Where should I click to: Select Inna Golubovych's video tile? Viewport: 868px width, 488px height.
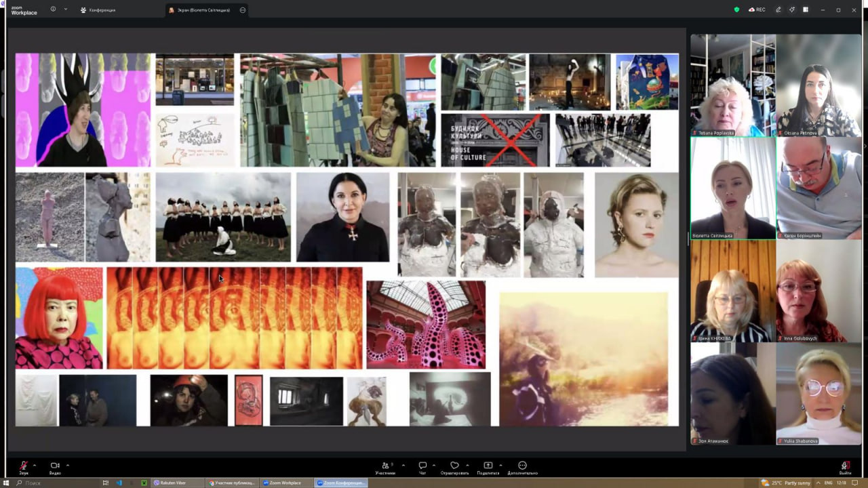(818, 291)
